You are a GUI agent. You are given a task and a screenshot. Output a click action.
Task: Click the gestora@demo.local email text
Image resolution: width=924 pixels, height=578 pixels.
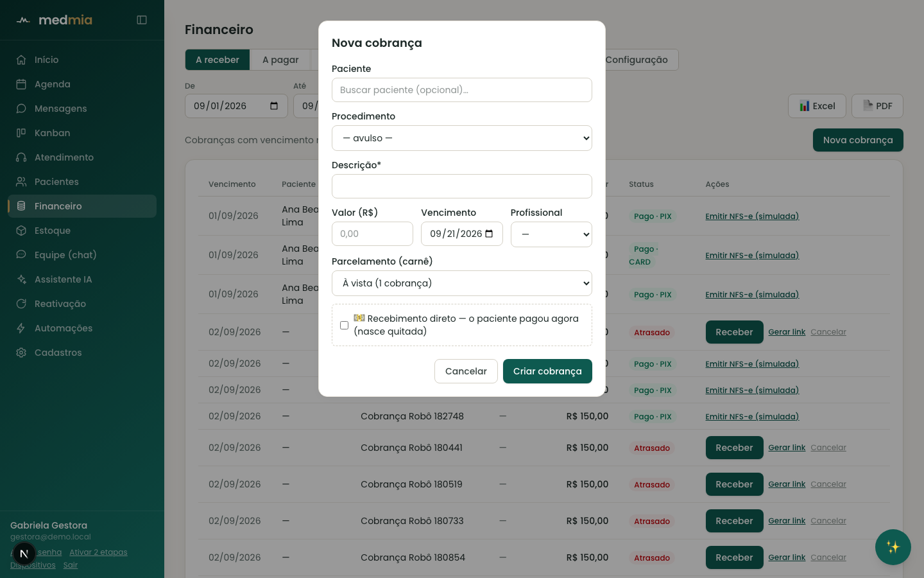coord(51,537)
